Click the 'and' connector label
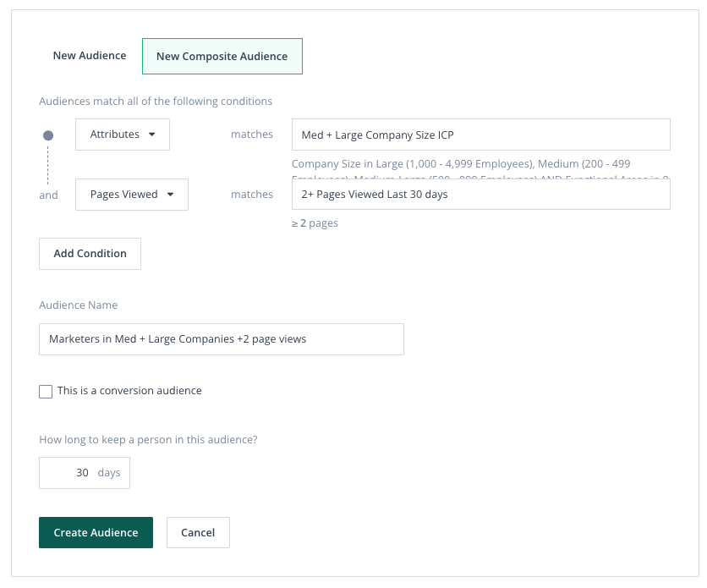 click(x=48, y=195)
